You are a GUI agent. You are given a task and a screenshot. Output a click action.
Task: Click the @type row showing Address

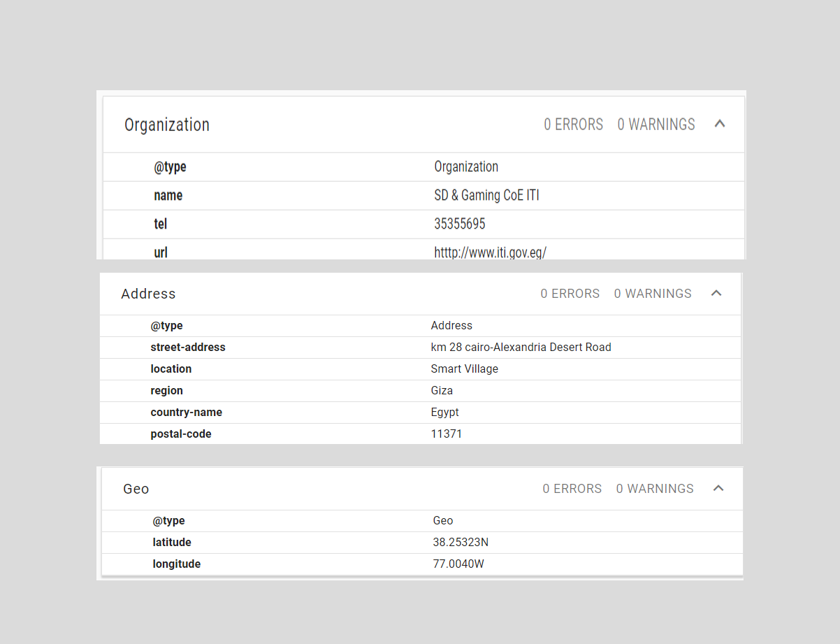point(451,325)
